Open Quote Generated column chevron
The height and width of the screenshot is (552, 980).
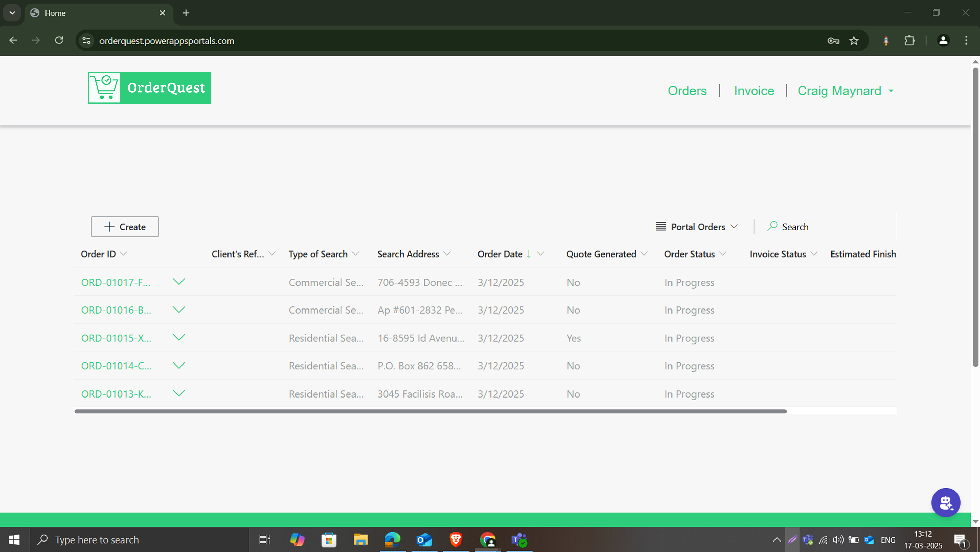pos(644,254)
